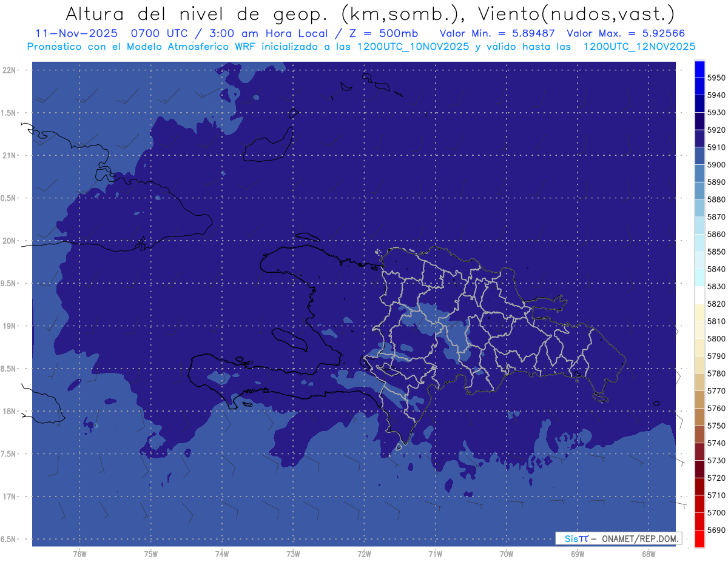Click the '20N' latitude label

[10, 241]
